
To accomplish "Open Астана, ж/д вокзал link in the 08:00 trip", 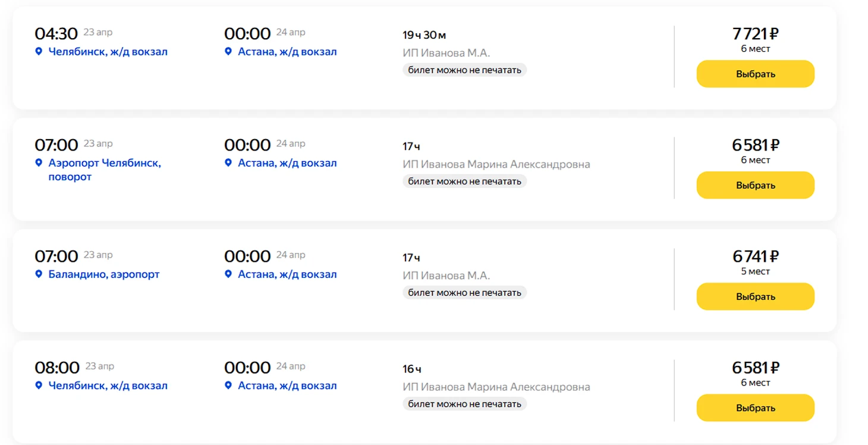I will point(287,386).
